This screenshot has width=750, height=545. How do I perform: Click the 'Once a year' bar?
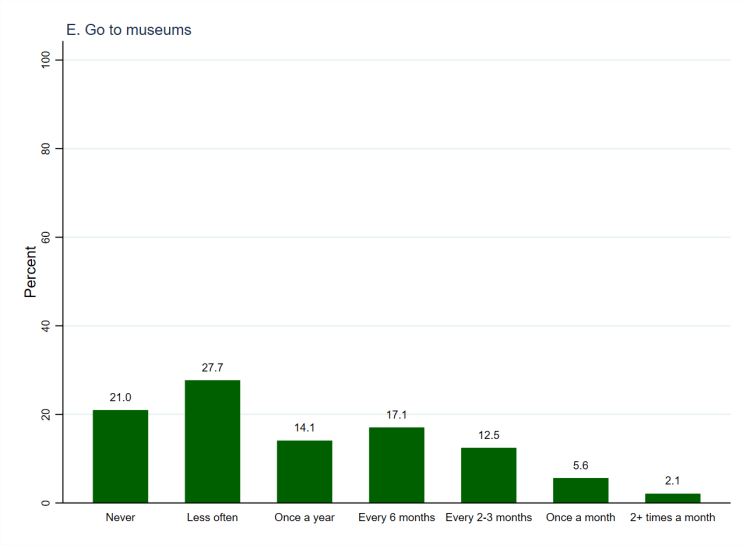click(x=304, y=471)
